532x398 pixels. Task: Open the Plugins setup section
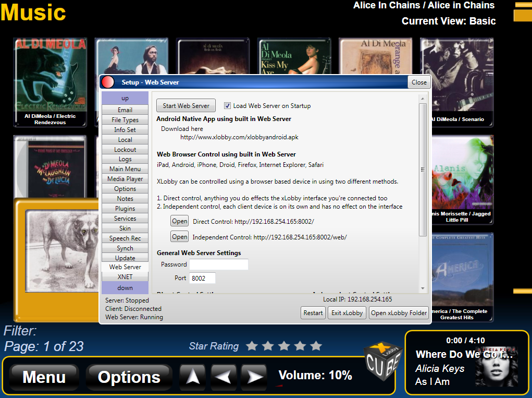(x=125, y=208)
